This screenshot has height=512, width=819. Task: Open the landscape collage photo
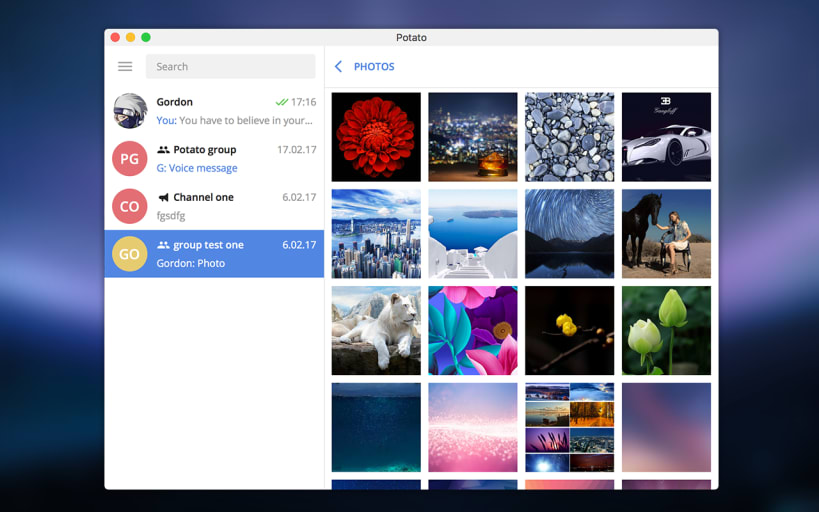(x=569, y=427)
